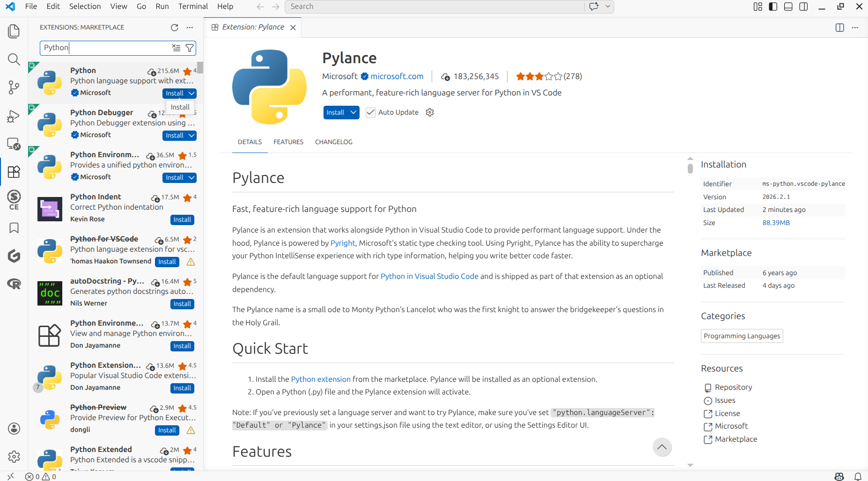Open the License resource link

point(727,414)
